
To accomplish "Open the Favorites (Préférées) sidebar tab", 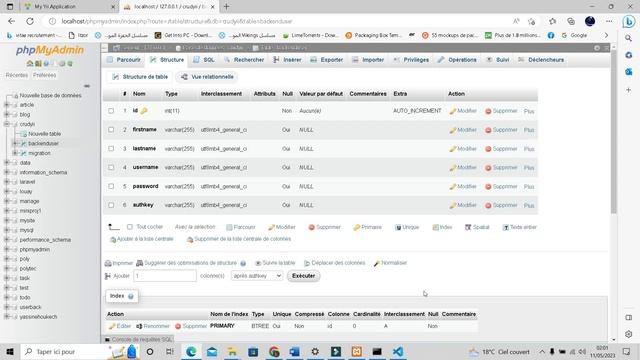I will 44,75.
